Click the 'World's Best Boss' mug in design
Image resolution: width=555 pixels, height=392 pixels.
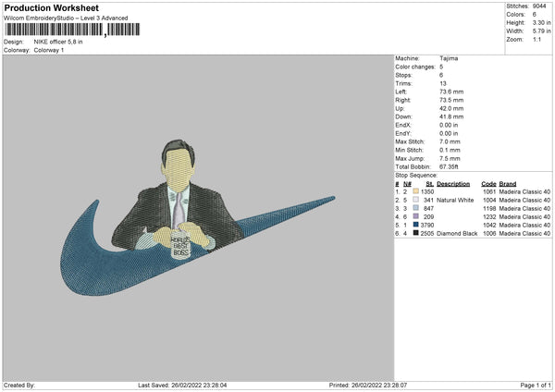[180, 245]
